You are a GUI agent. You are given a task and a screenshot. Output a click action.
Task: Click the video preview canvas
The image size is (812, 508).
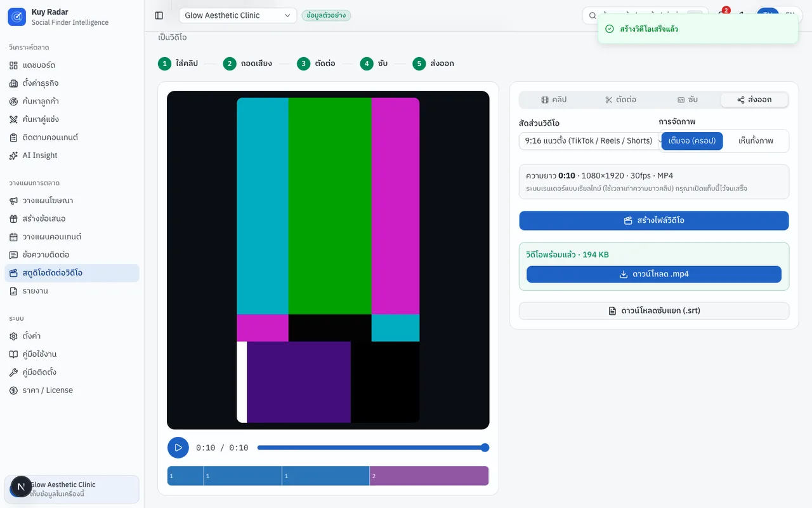click(x=328, y=260)
